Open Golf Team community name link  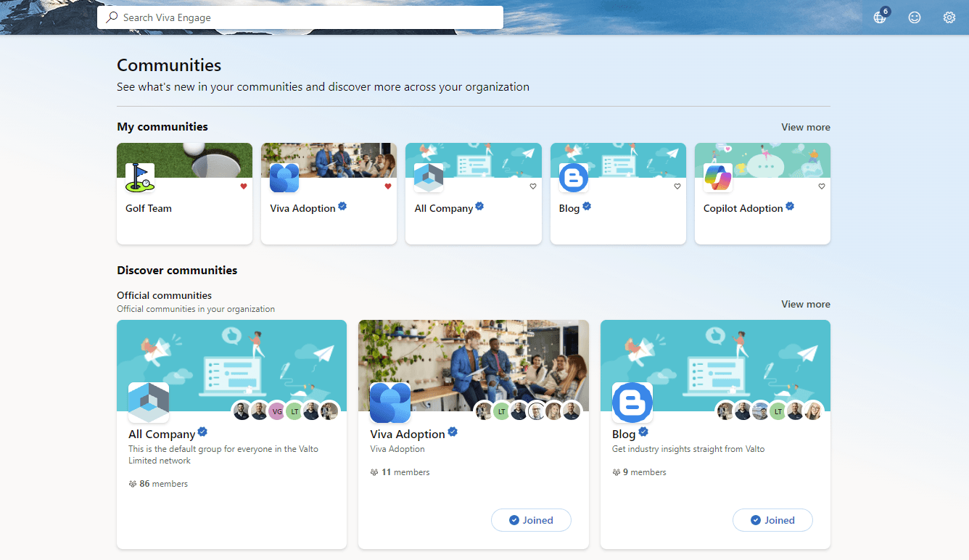coord(149,208)
